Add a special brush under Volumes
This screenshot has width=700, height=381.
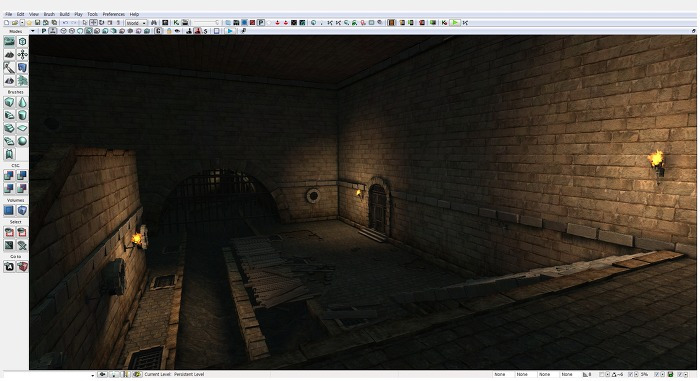coord(9,210)
